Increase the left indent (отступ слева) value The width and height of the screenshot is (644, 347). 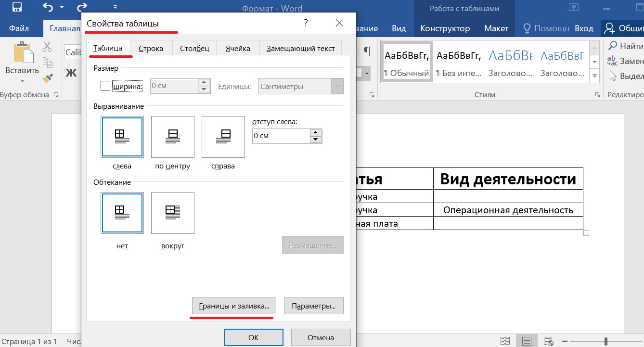[x=316, y=132]
